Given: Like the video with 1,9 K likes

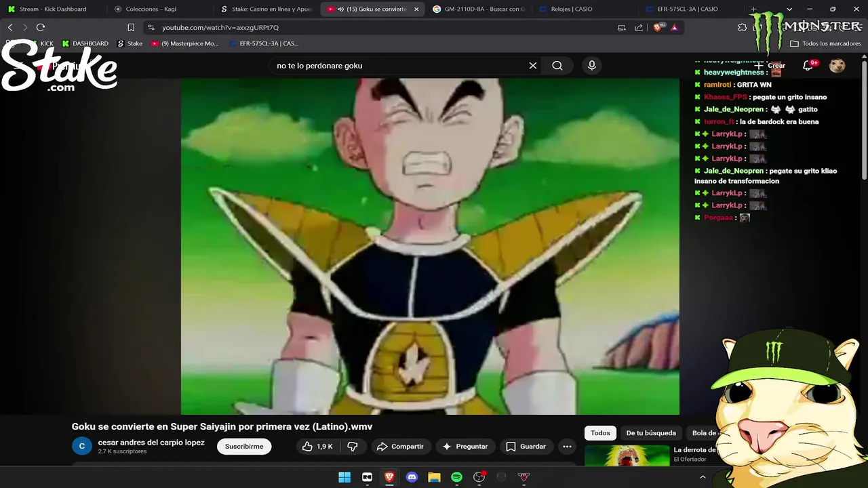Looking at the screenshot, I should point(318,446).
